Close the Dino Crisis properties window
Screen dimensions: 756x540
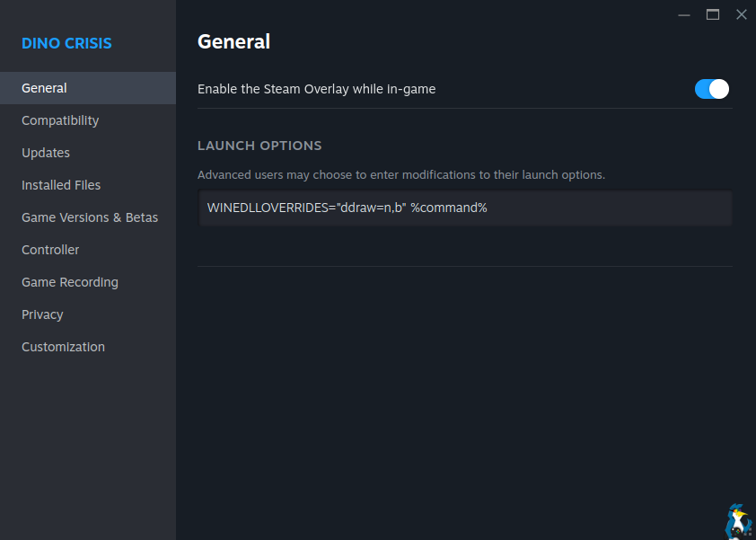click(741, 14)
